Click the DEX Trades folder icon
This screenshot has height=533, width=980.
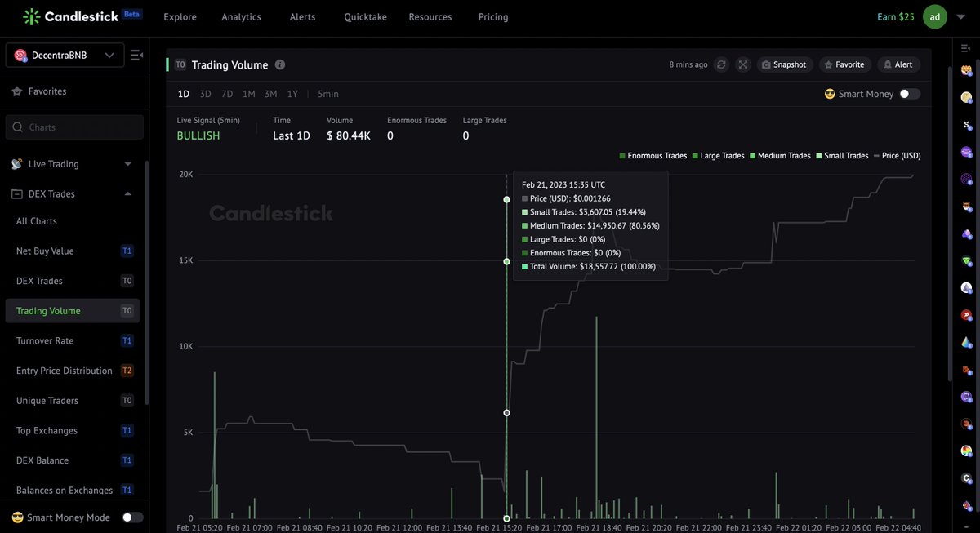(17, 193)
